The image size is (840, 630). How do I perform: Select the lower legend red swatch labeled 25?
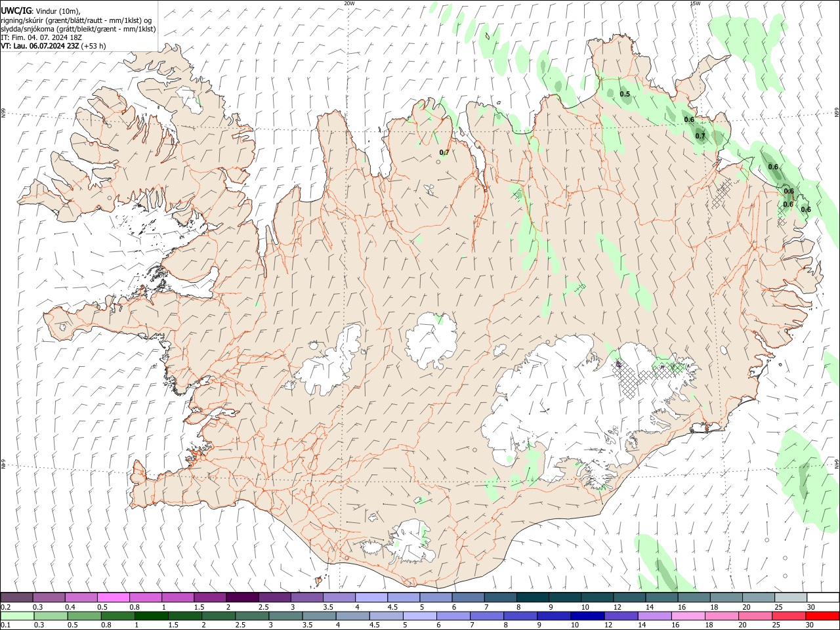coord(789,616)
